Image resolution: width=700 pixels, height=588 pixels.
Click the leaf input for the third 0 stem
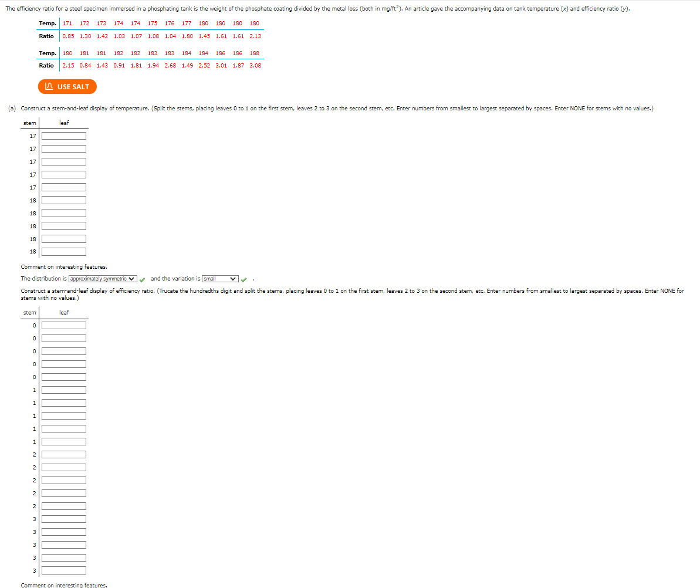[63, 350]
